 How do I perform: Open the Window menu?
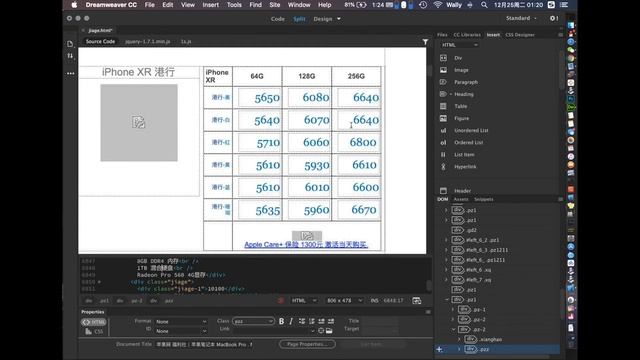click(299, 5)
